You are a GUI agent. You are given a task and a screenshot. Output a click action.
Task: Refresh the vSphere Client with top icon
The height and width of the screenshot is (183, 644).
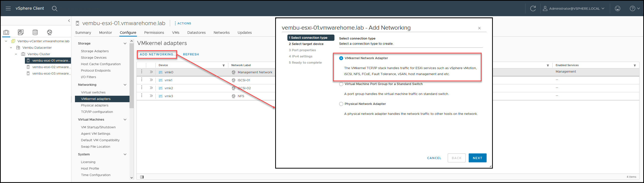pos(533,8)
